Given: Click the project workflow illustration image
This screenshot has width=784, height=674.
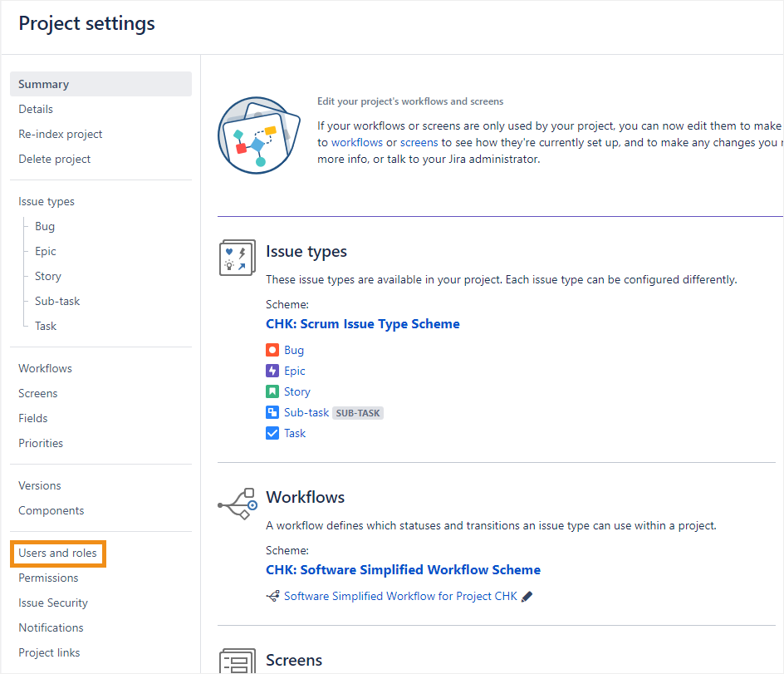Looking at the screenshot, I should tap(258, 135).
